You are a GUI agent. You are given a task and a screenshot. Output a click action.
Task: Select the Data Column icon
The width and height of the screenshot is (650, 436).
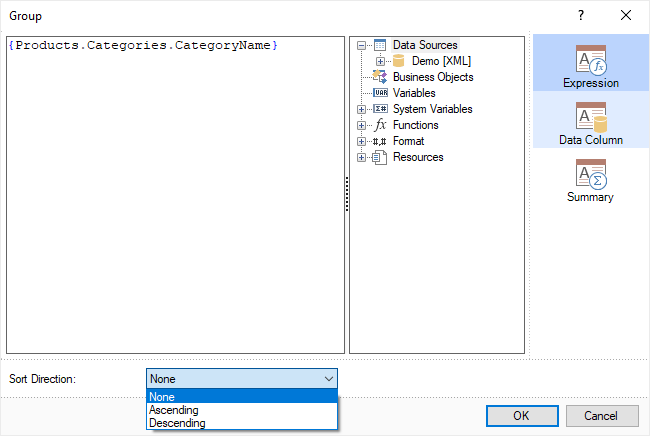point(590,118)
